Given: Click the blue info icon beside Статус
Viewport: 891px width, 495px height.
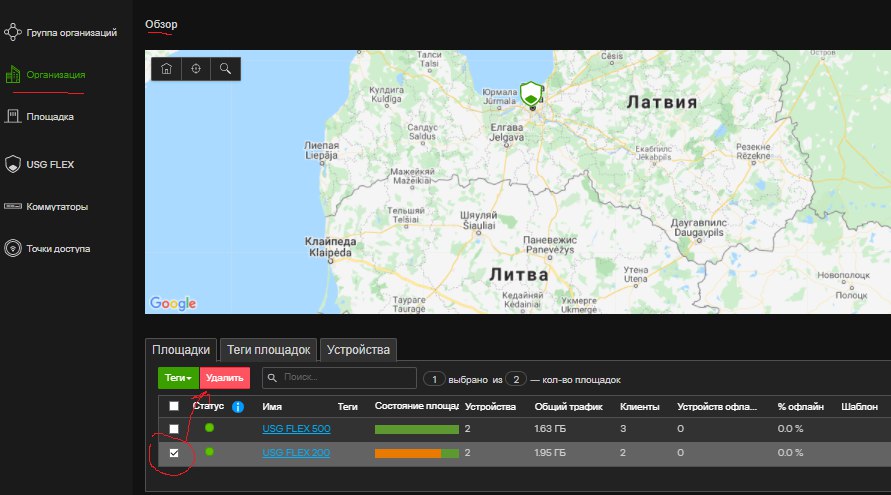Looking at the screenshot, I should 238,407.
